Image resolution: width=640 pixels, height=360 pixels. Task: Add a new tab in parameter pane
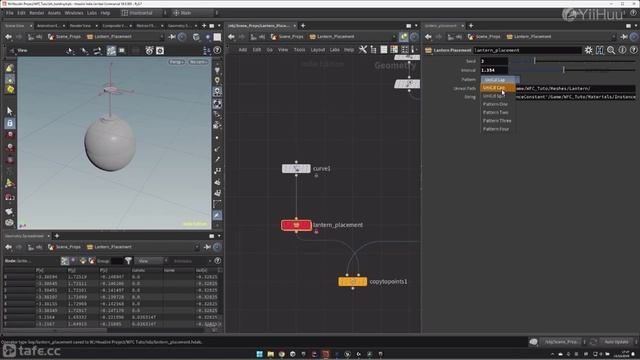[x=471, y=26]
